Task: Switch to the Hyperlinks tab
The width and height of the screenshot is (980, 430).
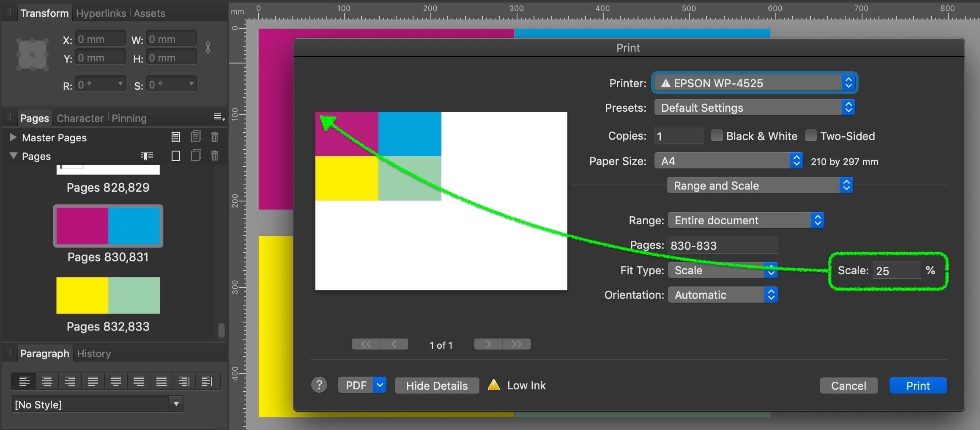Action: pos(101,13)
